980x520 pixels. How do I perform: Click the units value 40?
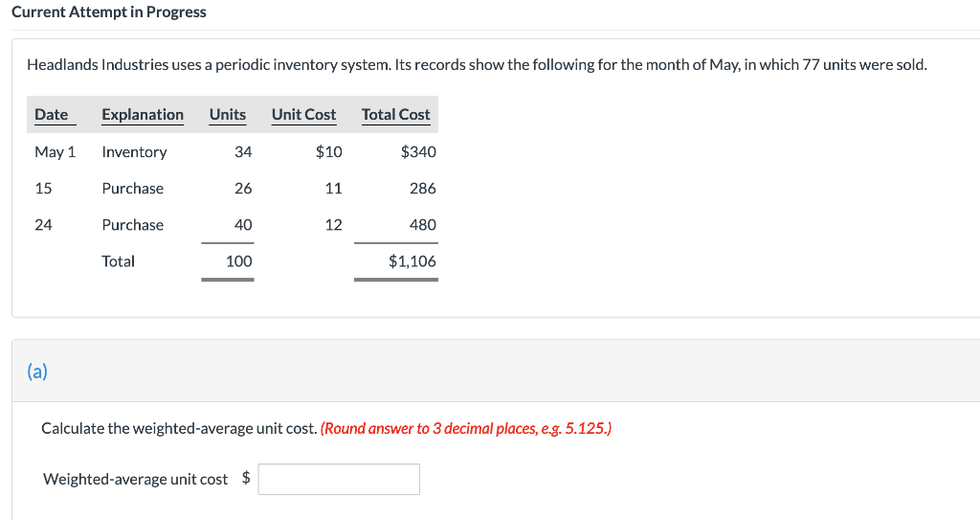coord(243,225)
